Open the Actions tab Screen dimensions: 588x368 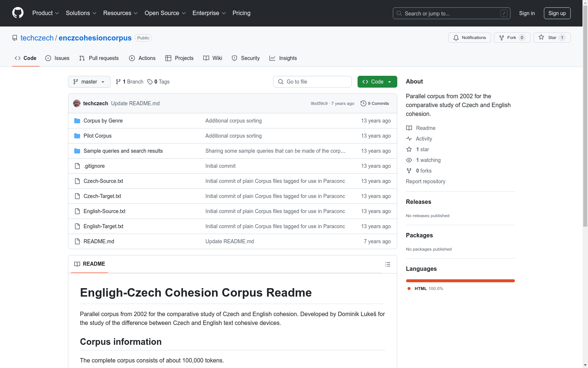coord(142,58)
